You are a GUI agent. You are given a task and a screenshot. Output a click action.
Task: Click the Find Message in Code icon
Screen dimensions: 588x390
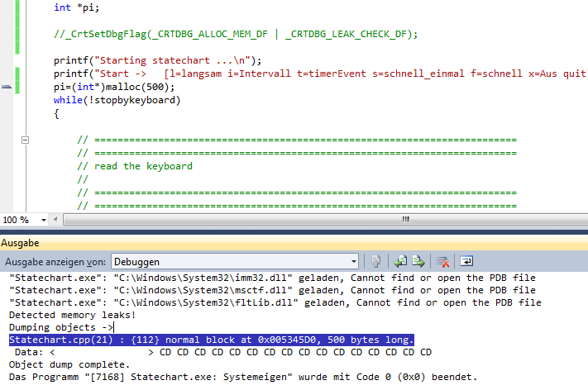pos(375,261)
